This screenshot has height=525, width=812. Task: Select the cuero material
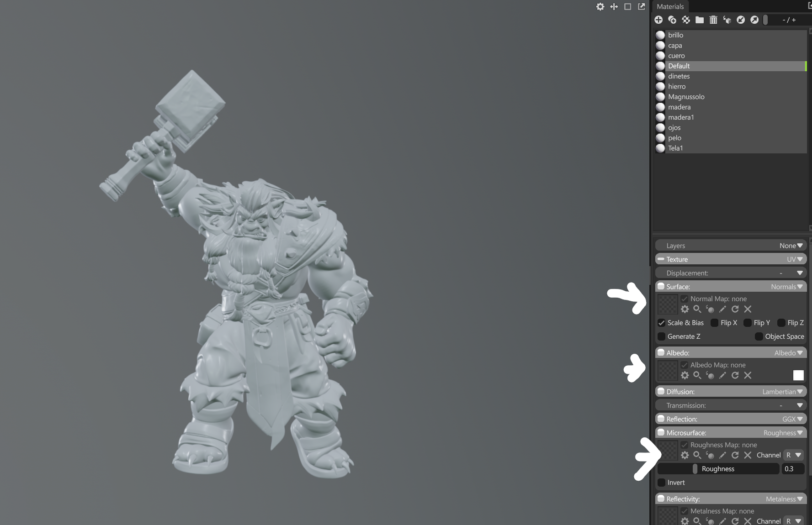[731, 56]
